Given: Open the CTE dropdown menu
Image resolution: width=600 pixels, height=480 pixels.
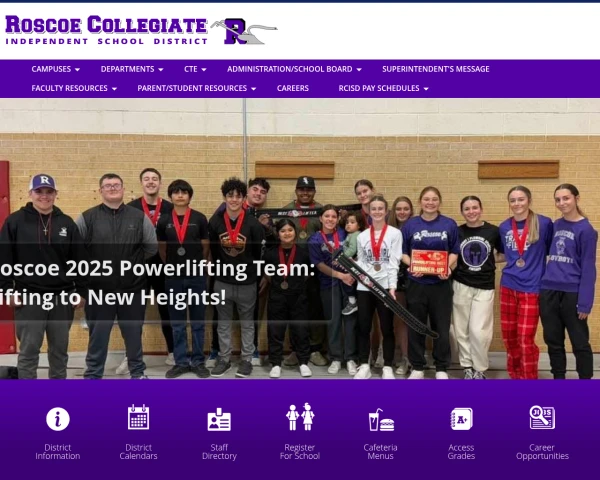Looking at the screenshot, I should pyautogui.click(x=195, y=69).
